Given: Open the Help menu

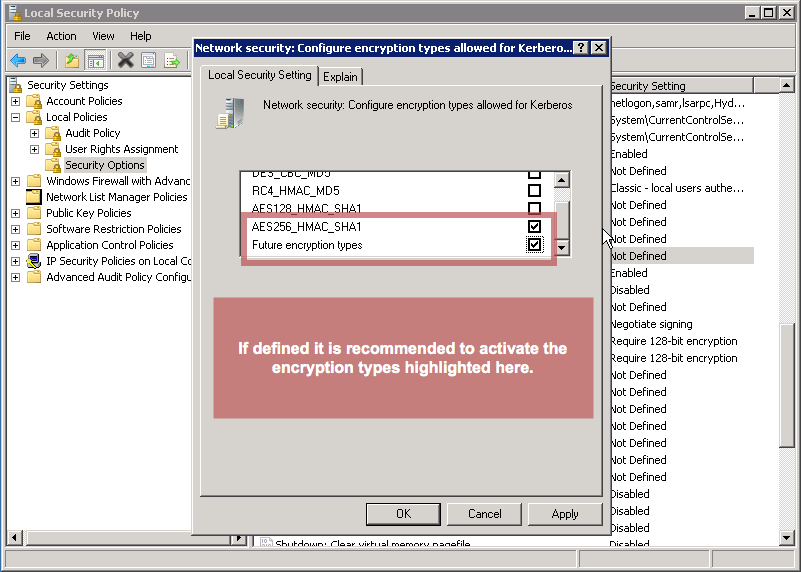Looking at the screenshot, I should point(140,36).
